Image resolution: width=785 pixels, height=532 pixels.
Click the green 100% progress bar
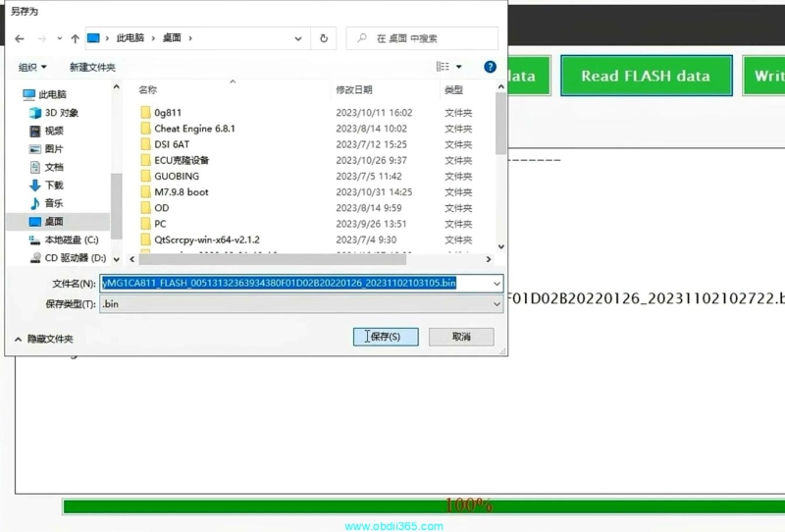[x=424, y=506]
